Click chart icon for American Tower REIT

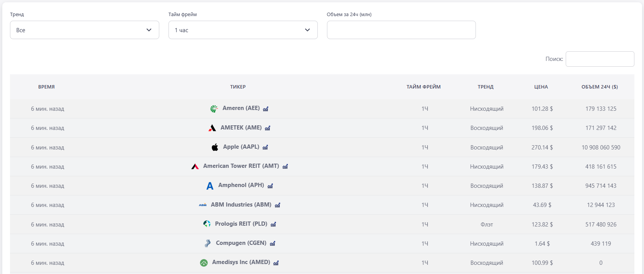(x=285, y=166)
